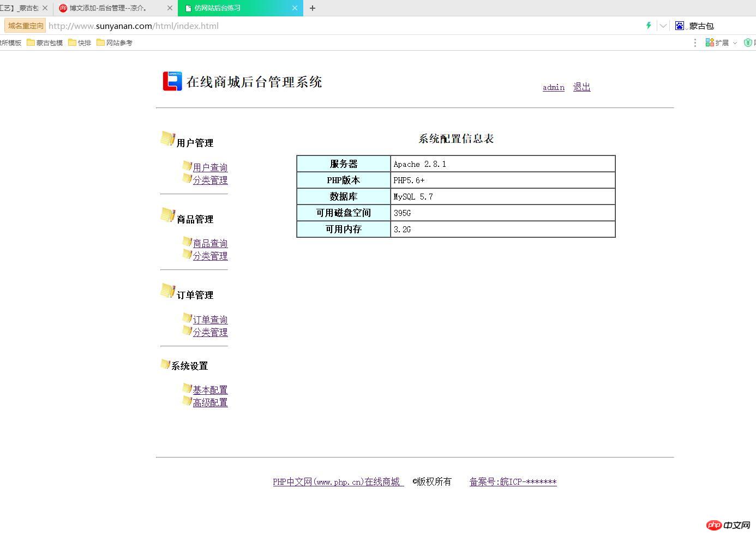Open the 快排 bookmark folder
The height and width of the screenshot is (536, 756).
80,43
